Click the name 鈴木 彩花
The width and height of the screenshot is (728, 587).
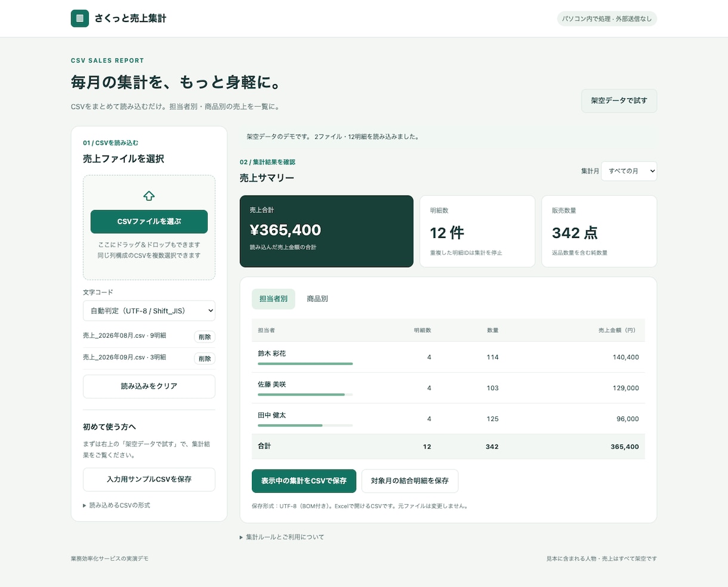tap(272, 354)
